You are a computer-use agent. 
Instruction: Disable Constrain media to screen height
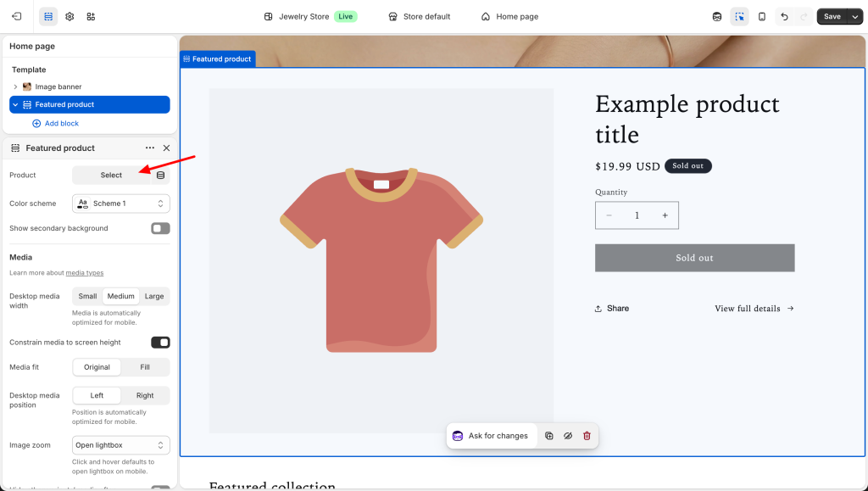click(160, 343)
